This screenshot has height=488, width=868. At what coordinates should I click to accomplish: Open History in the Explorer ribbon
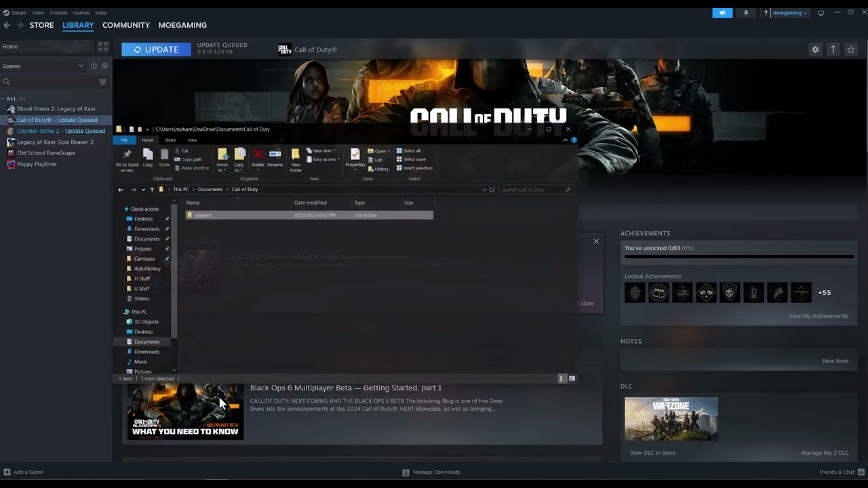point(378,169)
